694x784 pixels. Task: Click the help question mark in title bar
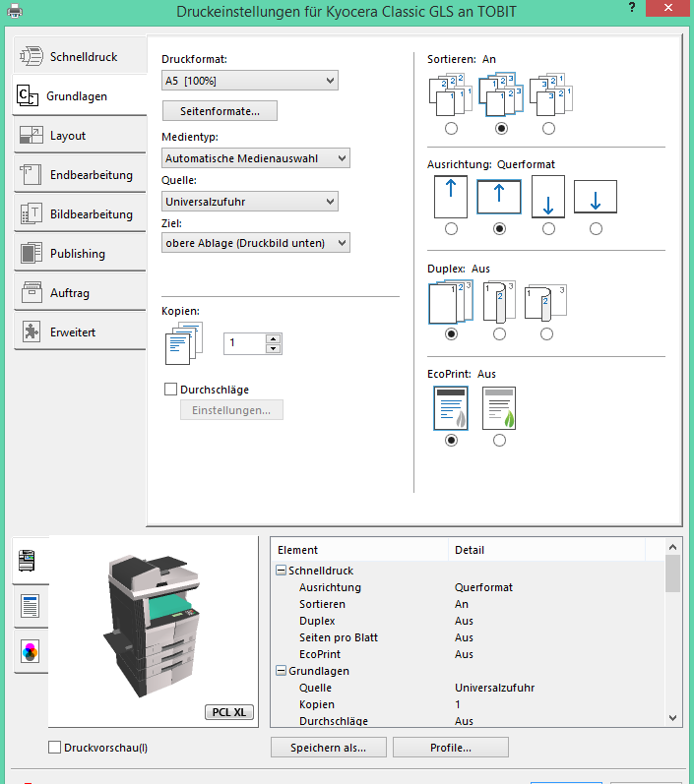632,8
